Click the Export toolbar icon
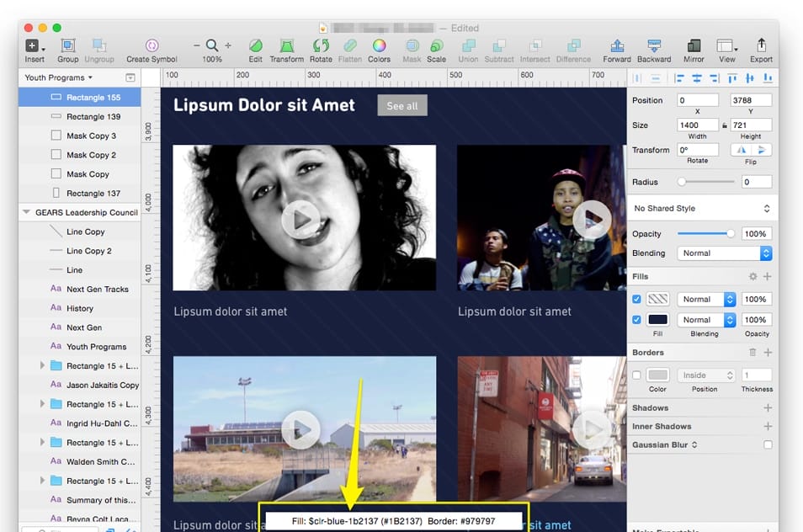The width and height of the screenshot is (803, 532). pyautogui.click(x=761, y=46)
